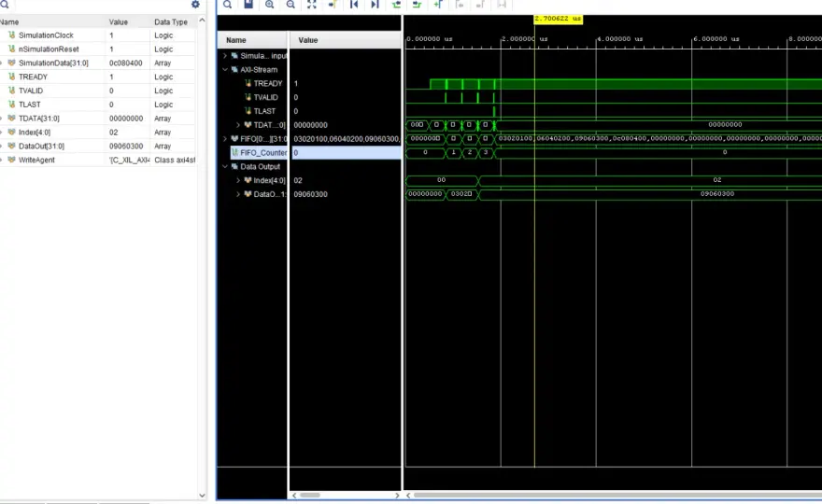
Task: Click Value column horizontal scrollbar thumb
Action: click(x=310, y=495)
